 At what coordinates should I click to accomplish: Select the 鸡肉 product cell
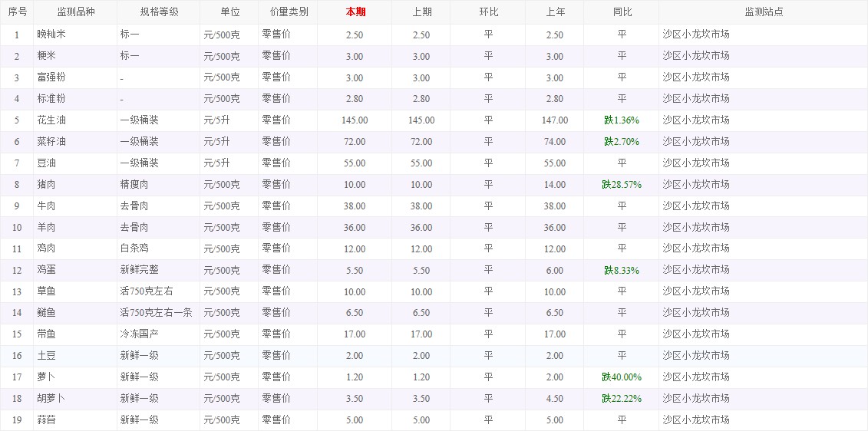[75, 249]
